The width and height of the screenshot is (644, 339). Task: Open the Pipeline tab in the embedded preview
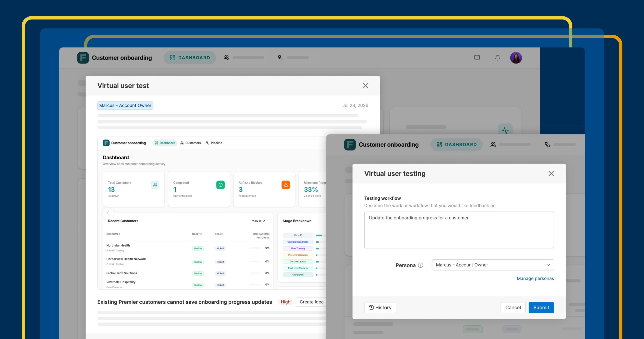214,143
